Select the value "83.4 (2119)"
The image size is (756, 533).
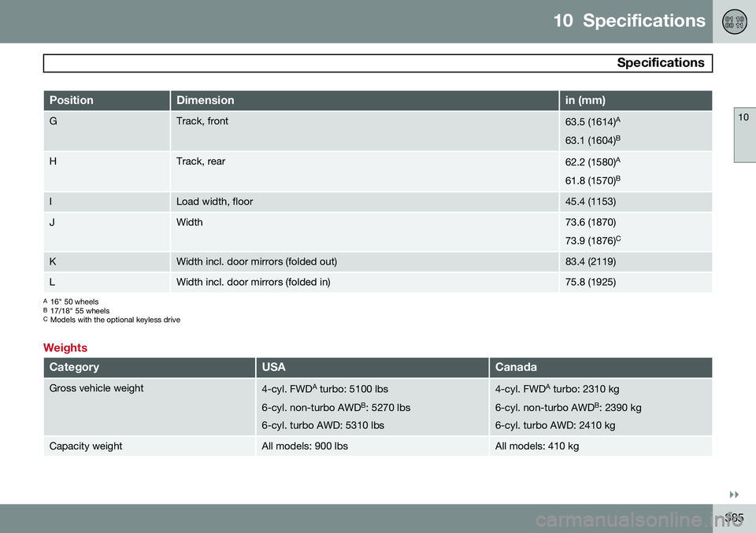(x=591, y=261)
